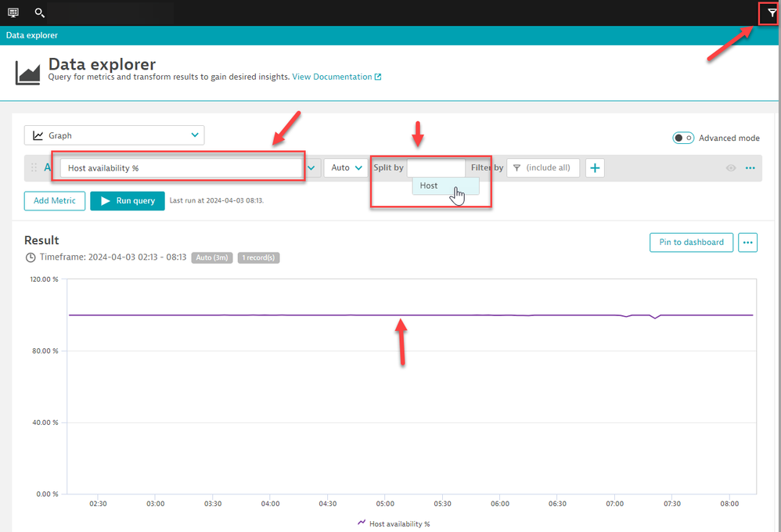Click the plus icon to add filter
Image resolution: width=781 pixels, height=532 pixels.
595,167
